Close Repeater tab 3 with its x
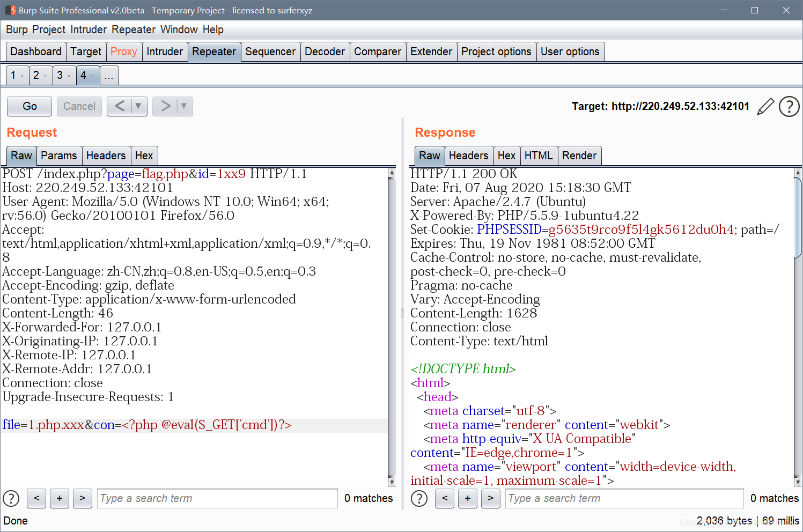 (x=69, y=76)
